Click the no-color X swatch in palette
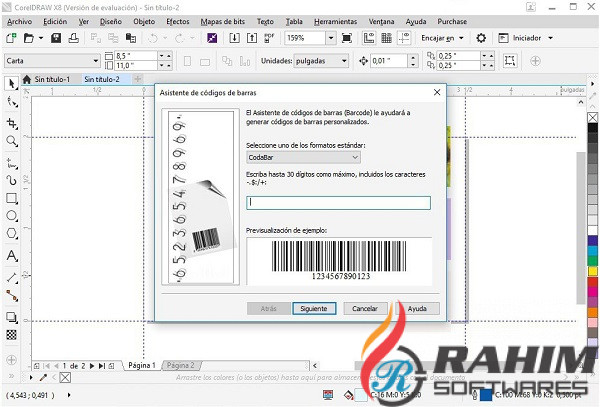600x407 pixels. [x=593, y=117]
